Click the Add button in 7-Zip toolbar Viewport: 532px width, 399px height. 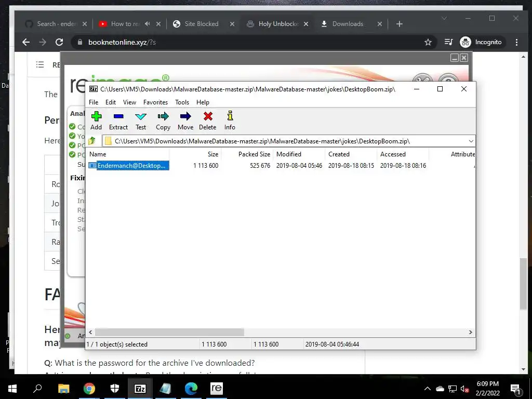pyautogui.click(x=96, y=121)
